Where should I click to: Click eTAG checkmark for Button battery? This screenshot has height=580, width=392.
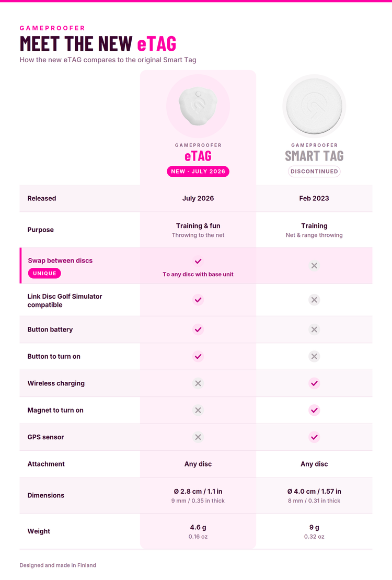198,329
